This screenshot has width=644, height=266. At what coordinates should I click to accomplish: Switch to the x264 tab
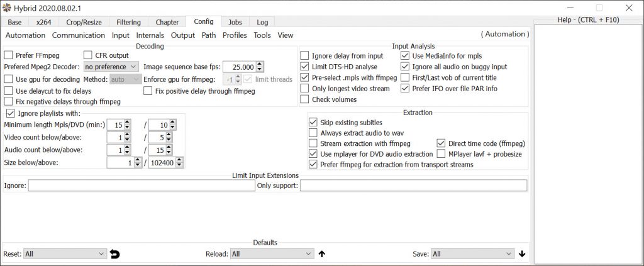coord(43,22)
